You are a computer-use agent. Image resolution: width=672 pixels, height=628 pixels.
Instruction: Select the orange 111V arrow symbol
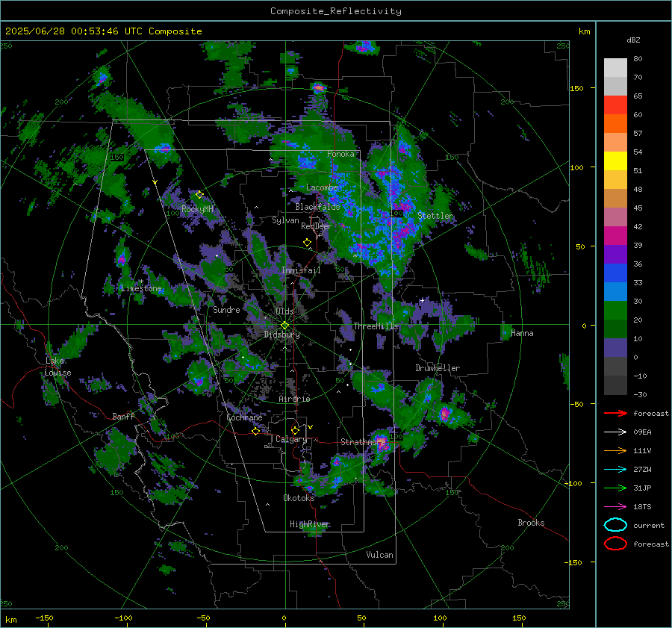click(615, 450)
